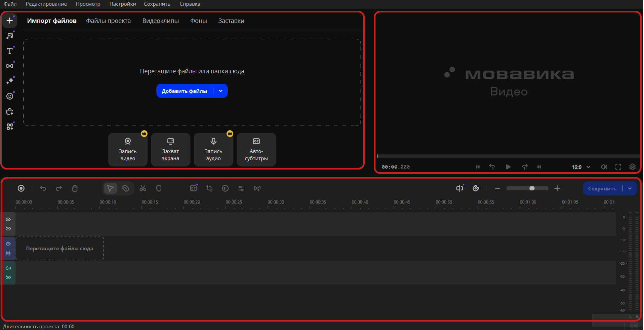
Task: Split the clip with the Scissors tool
Action: [x=143, y=188]
